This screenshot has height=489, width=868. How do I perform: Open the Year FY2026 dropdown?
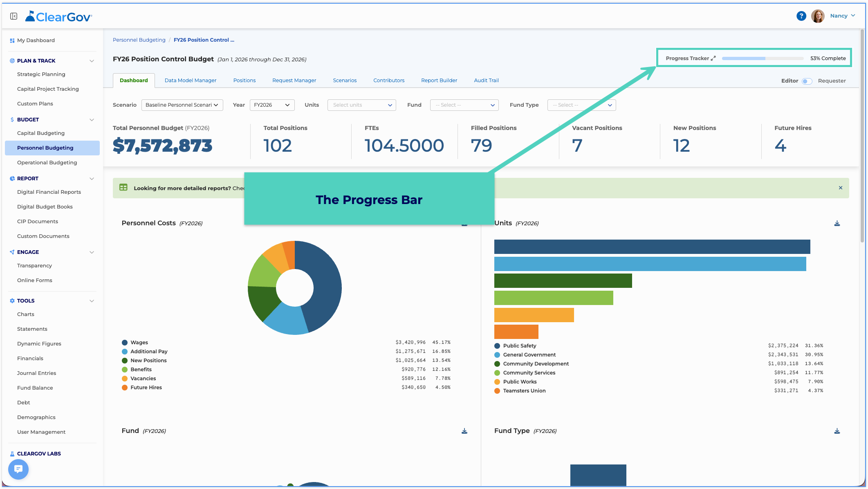(x=272, y=105)
